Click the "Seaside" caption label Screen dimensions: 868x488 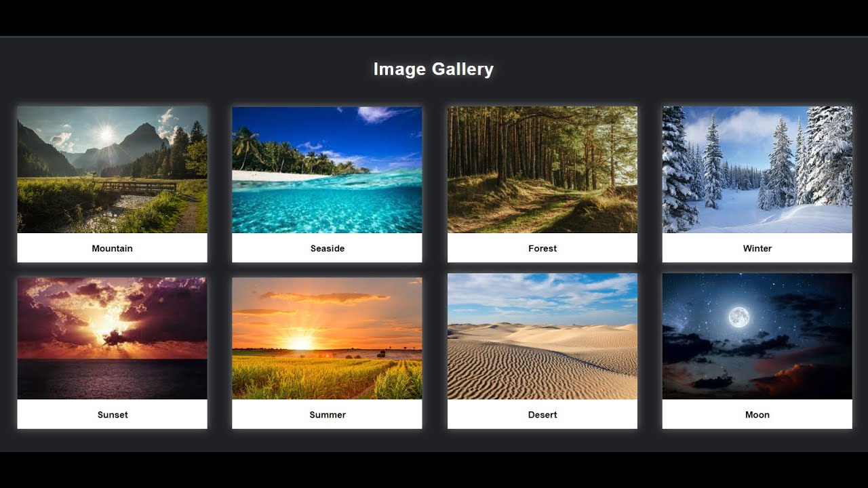point(328,249)
